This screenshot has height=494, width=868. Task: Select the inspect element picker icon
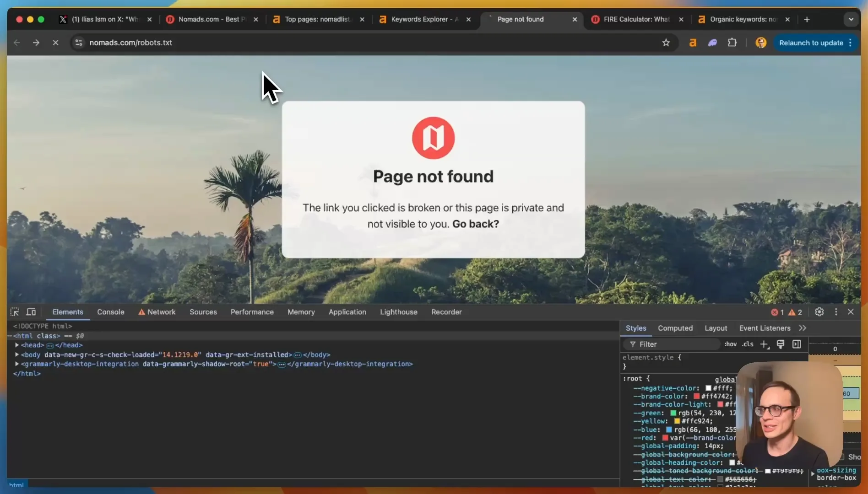[15, 312]
